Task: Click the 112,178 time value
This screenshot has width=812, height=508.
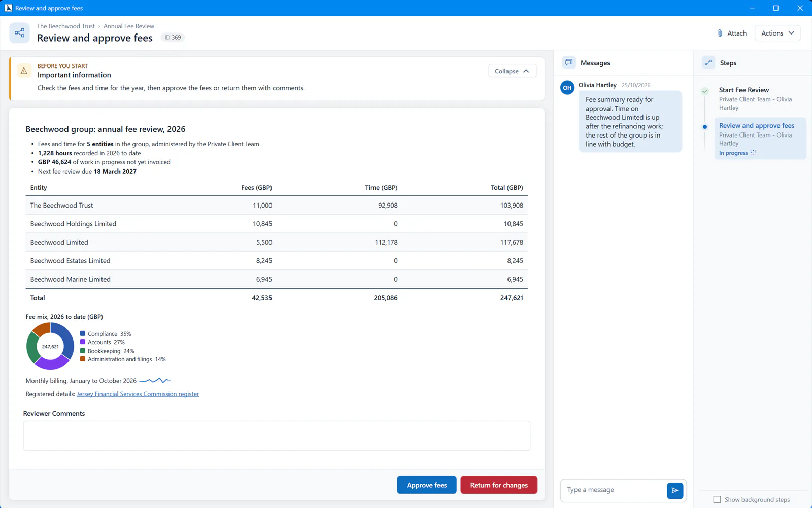Action: 386,243
